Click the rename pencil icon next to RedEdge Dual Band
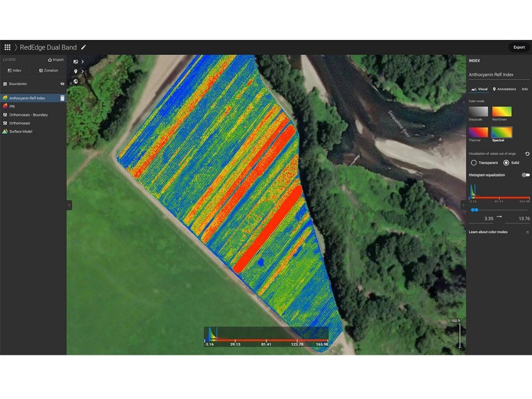Viewport: 532px width, 399px height. coord(84,47)
